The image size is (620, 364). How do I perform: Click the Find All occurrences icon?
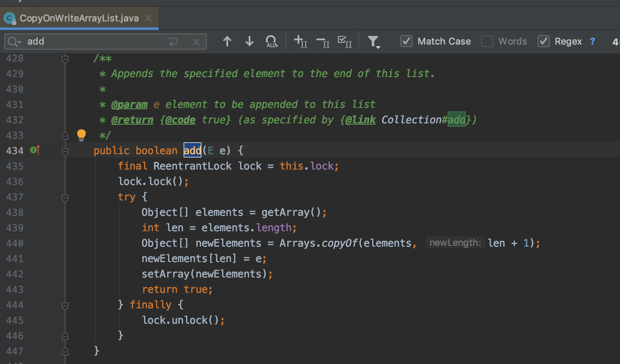[271, 42]
